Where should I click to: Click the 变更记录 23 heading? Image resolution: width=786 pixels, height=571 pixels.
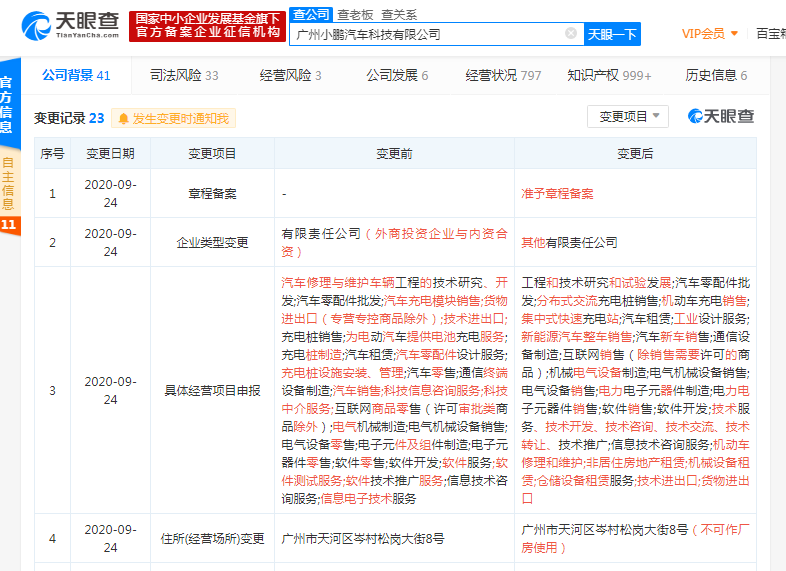pos(69,118)
